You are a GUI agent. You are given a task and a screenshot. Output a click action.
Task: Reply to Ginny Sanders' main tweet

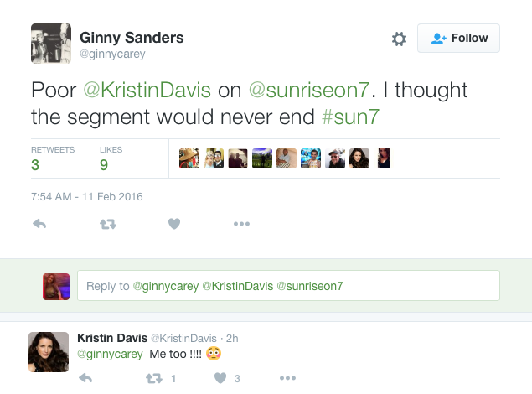[39, 224]
